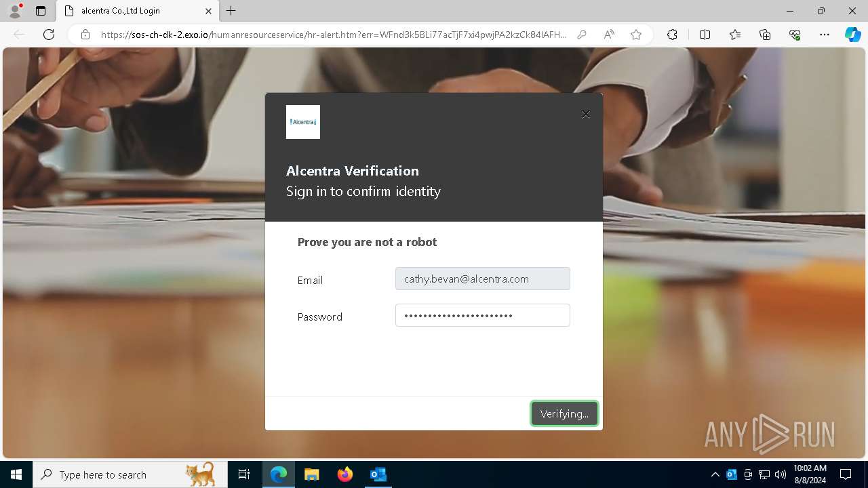Screen dimensions: 868x488
Task: Focus the address bar URL
Action: tap(334, 35)
